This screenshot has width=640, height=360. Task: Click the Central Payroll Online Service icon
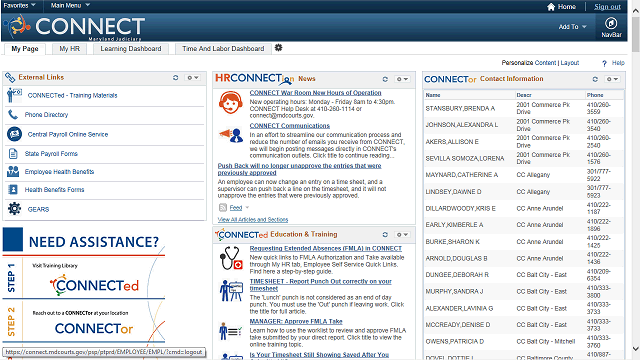[14, 134]
